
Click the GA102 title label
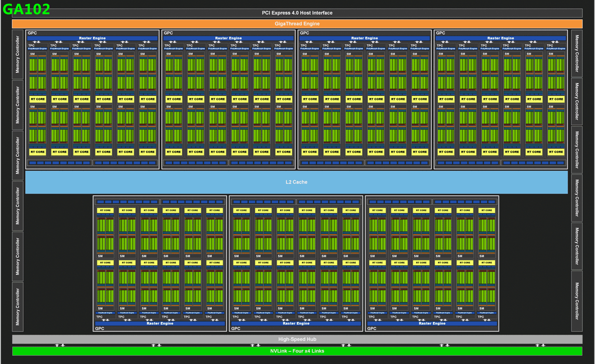[x=26, y=9]
